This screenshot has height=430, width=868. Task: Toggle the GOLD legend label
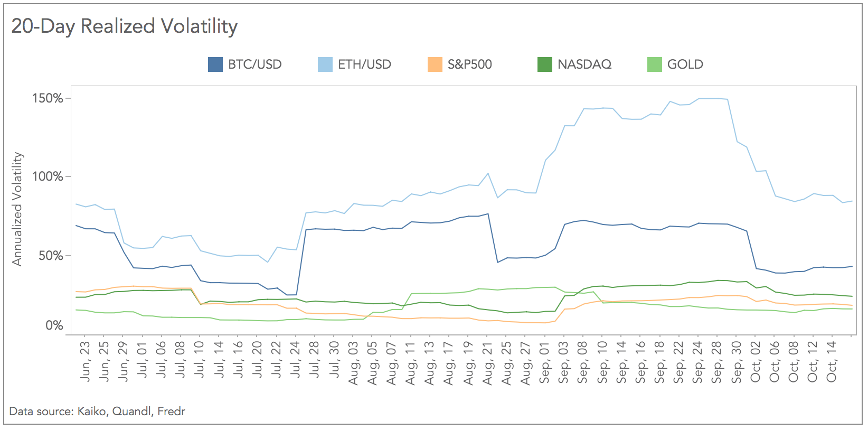685,64
